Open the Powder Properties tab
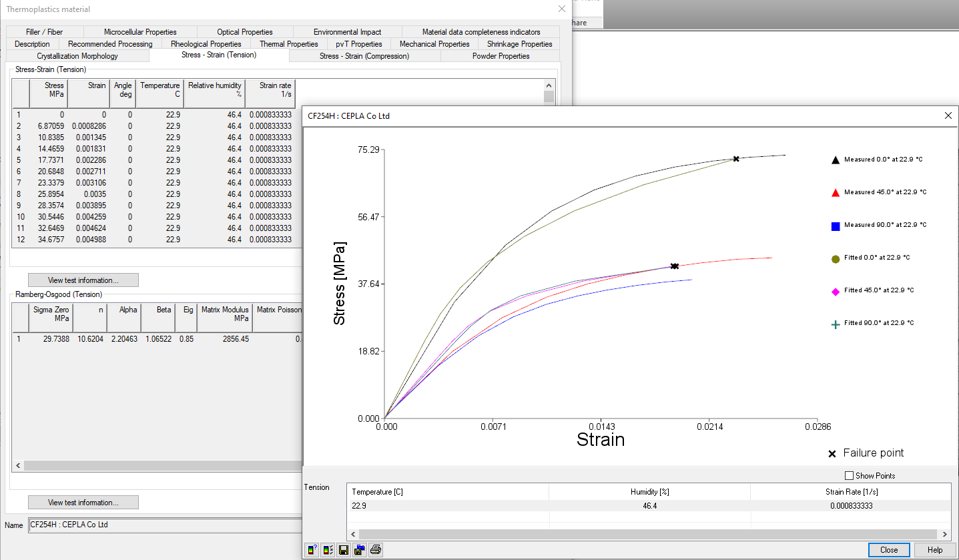 click(x=501, y=56)
